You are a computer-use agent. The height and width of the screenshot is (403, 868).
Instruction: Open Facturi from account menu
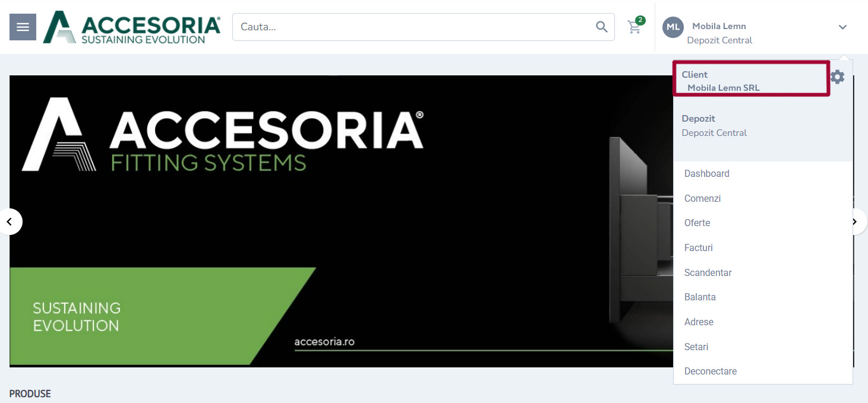[x=698, y=248]
